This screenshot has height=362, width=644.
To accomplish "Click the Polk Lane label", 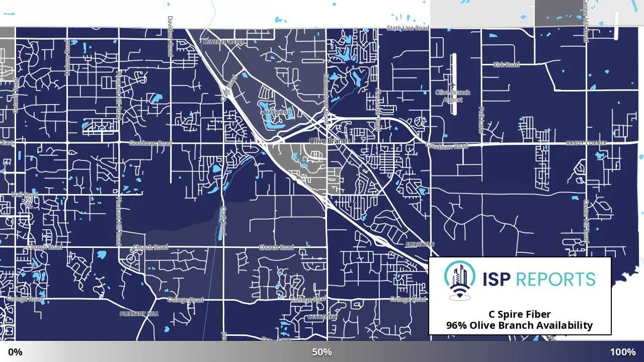I will (x=481, y=120).
